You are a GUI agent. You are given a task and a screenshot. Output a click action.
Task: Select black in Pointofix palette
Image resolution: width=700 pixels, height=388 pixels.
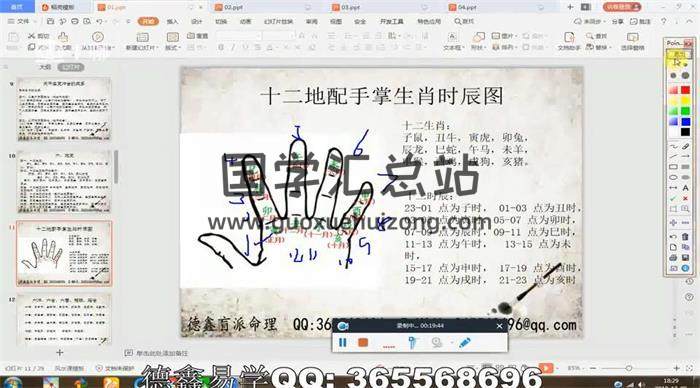tap(685, 132)
